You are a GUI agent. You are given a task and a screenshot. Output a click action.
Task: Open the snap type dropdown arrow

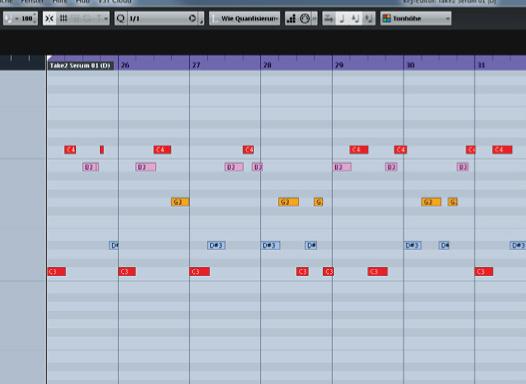[106, 19]
